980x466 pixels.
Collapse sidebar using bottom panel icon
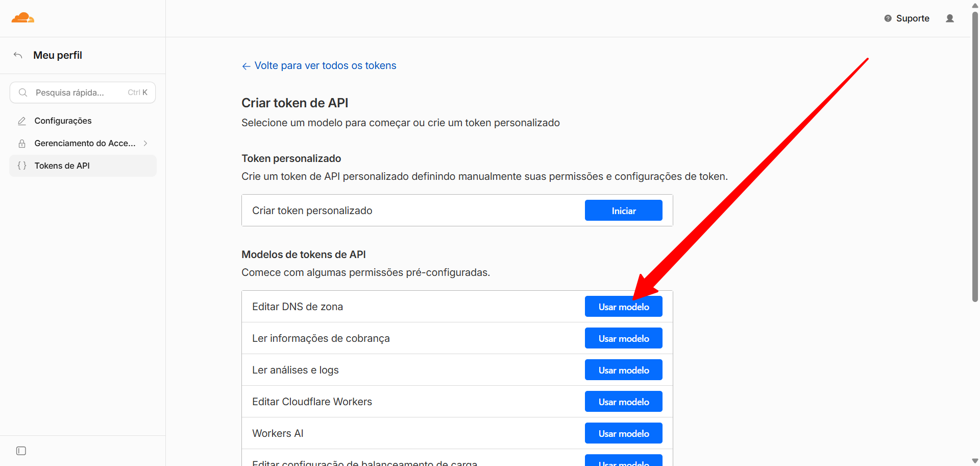pos(21,451)
